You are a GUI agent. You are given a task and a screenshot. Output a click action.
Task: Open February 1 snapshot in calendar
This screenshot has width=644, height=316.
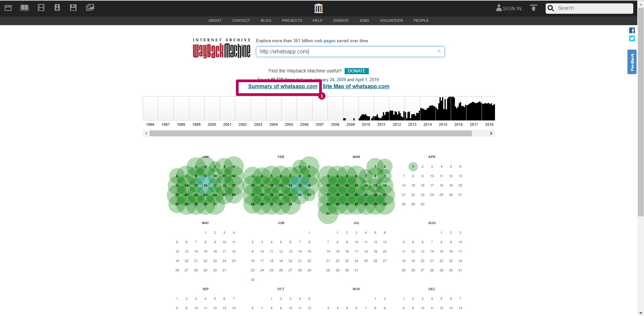[x=300, y=167]
